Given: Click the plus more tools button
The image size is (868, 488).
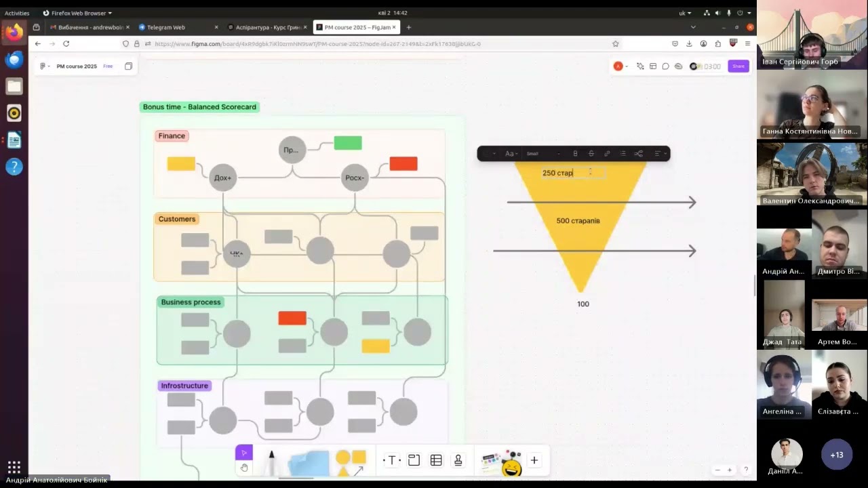Looking at the screenshot, I should [x=534, y=461].
